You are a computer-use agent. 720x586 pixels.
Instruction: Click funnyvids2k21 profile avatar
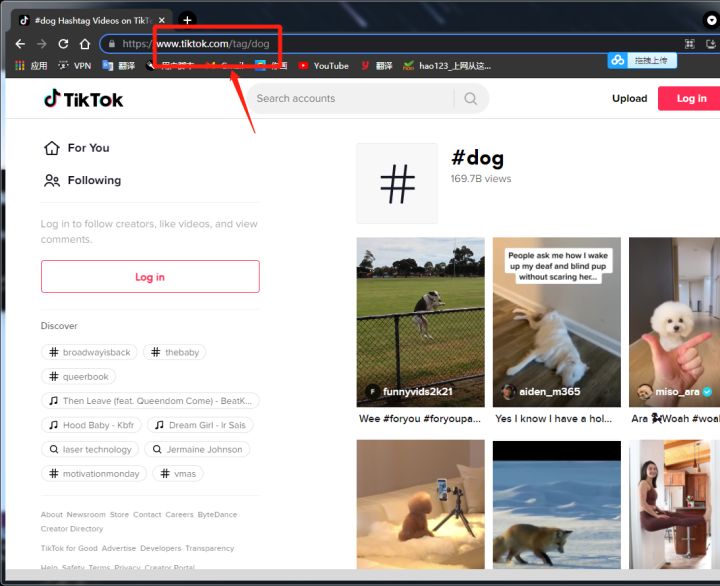pyautogui.click(x=372, y=391)
